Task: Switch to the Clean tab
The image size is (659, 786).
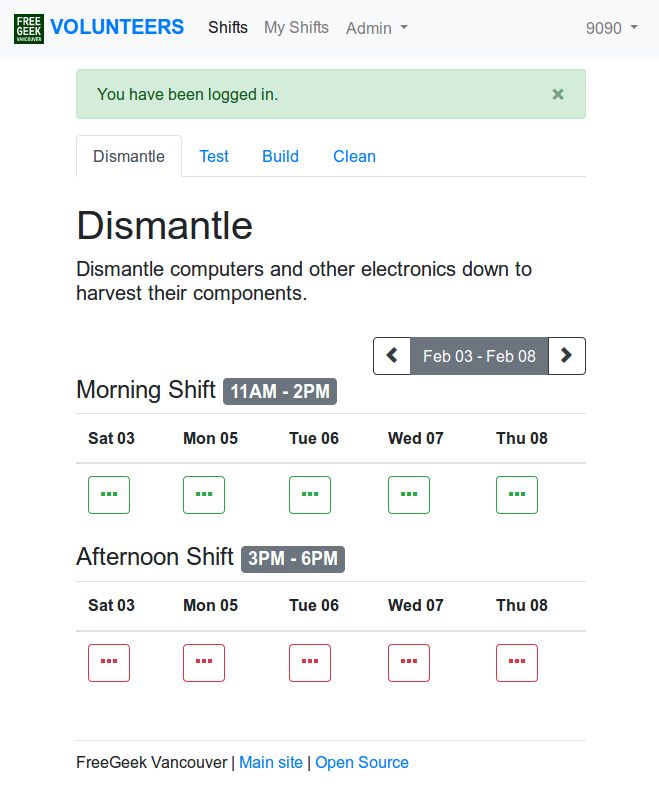Action: (354, 156)
